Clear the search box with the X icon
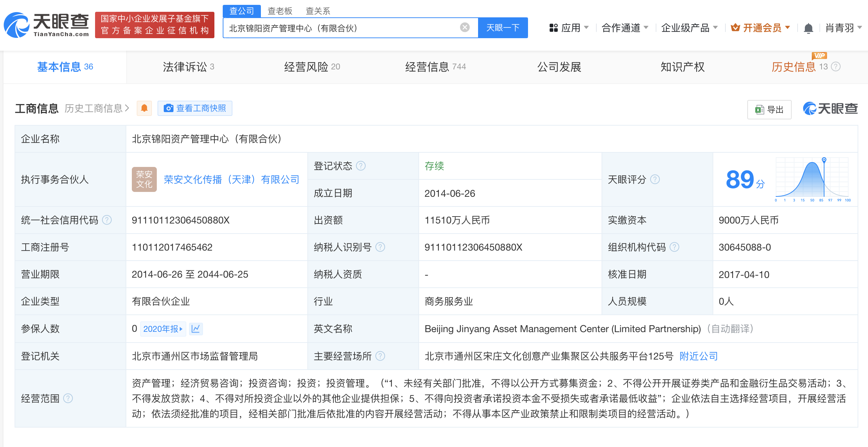 (x=465, y=27)
